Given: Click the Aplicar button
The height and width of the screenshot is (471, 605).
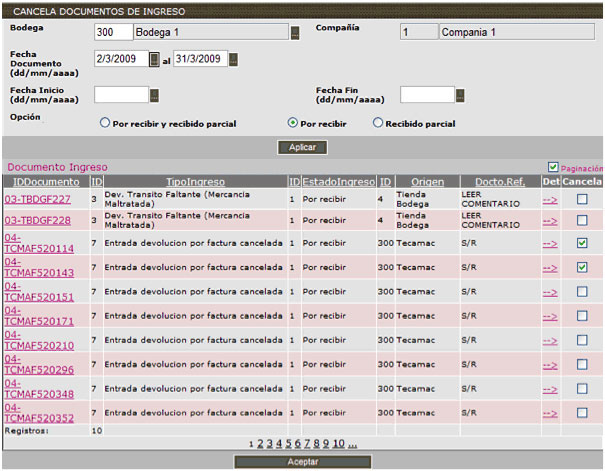Looking at the screenshot, I should 302,147.
